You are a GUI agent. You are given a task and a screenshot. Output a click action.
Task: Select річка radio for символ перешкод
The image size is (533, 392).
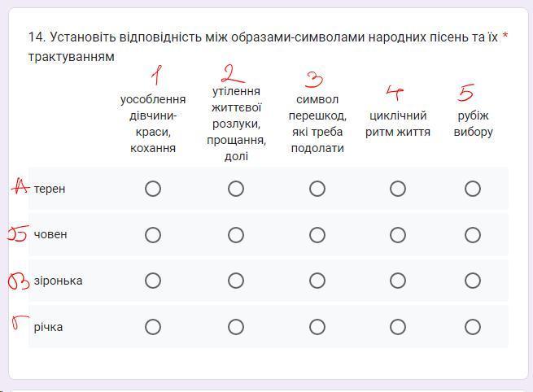tap(317, 327)
